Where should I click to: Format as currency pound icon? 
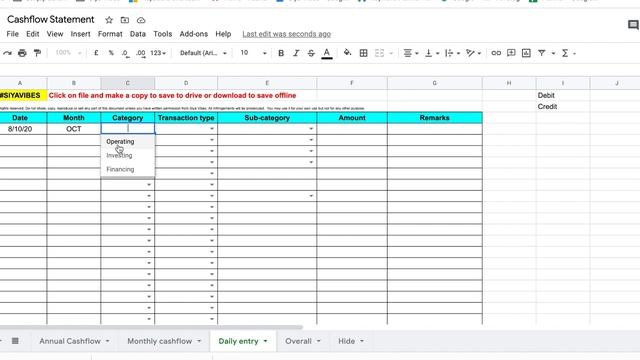96,53
